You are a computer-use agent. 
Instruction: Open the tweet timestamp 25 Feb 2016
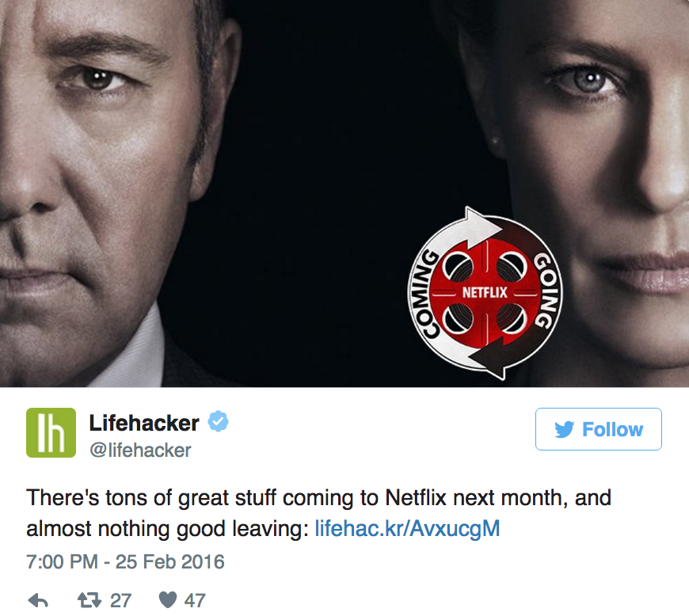click(x=170, y=561)
